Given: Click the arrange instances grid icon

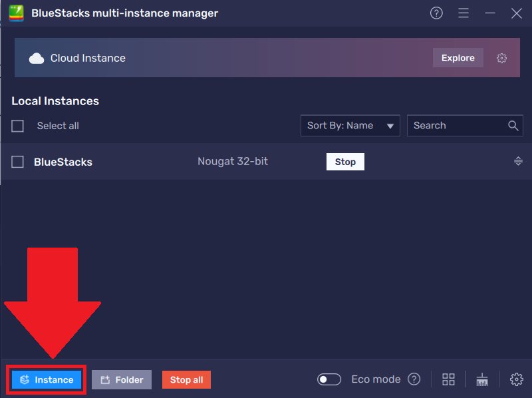Looking at the screenshot, I should pyautogui.click(x=448, y=379).
